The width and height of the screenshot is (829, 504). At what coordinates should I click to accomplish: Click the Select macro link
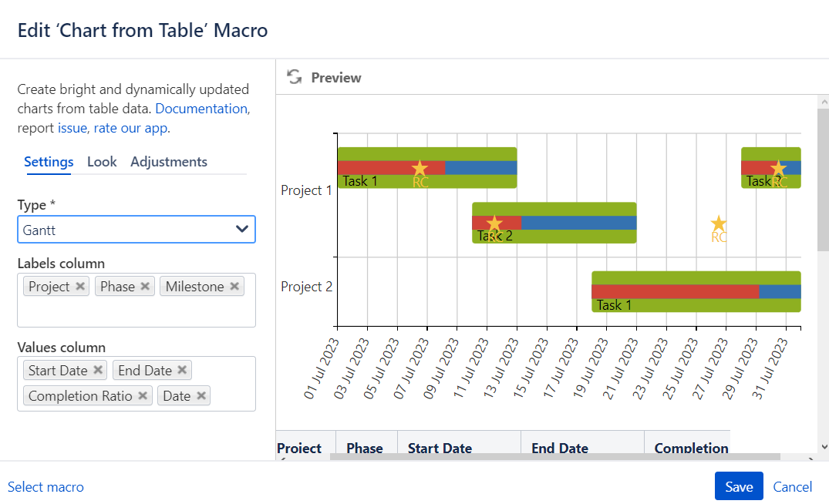click(45, 486)
